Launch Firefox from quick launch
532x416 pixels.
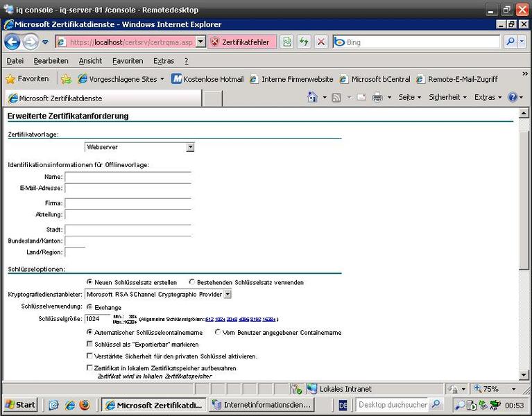click(85, 405)
